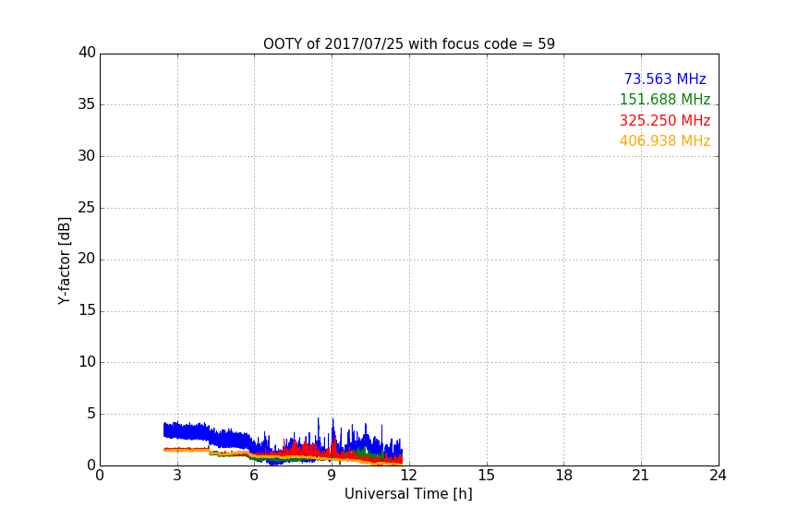Select the green 151.688 MHz legend label
The height and width of the screenshot is (532, 798).
665,99
